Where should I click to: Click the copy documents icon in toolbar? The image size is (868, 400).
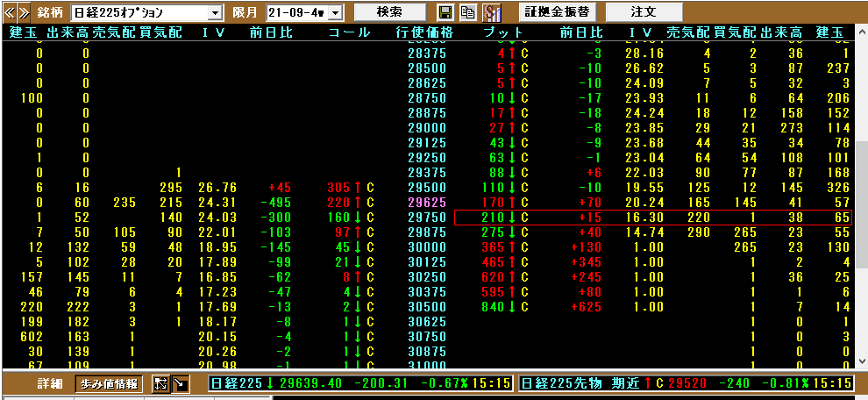click(467, 12)
